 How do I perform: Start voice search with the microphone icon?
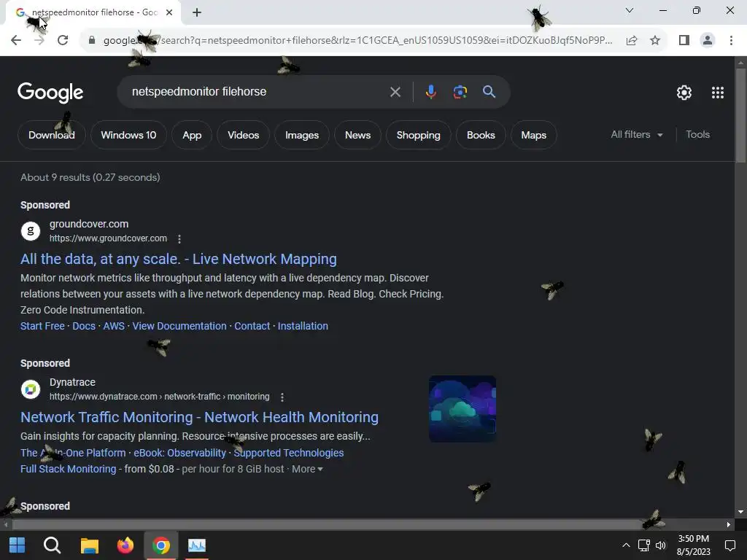[430, 92]
